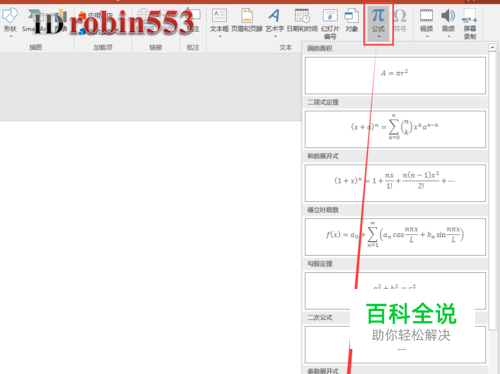Image resolution: width=500 pixels, height=374 pixels.
Task: Click the 勾股定理 heading
Action: click(320, 264)
